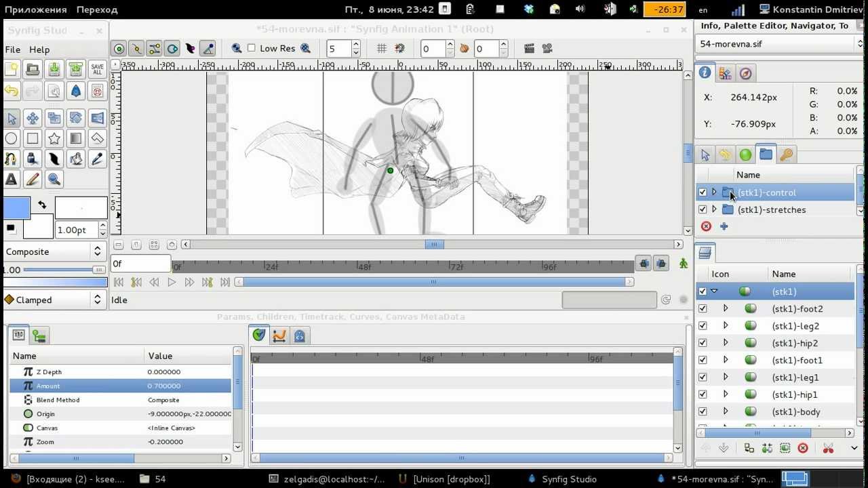Toggle the Low Res checkbox
This screenshot has height=488, width=868.
coord(252,48)
